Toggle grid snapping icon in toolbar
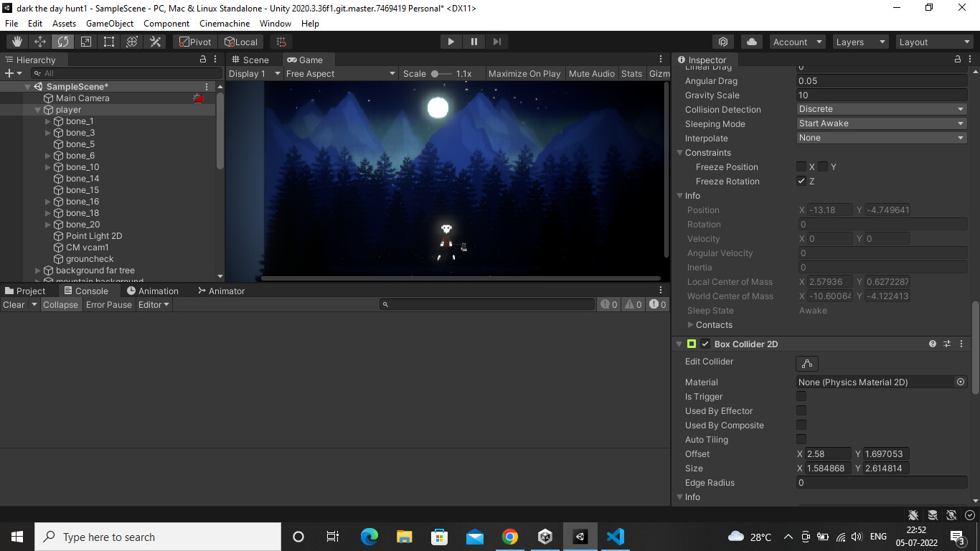Image resolution: width=980 pixels, height=551 pixels. (x=281, y=42)
